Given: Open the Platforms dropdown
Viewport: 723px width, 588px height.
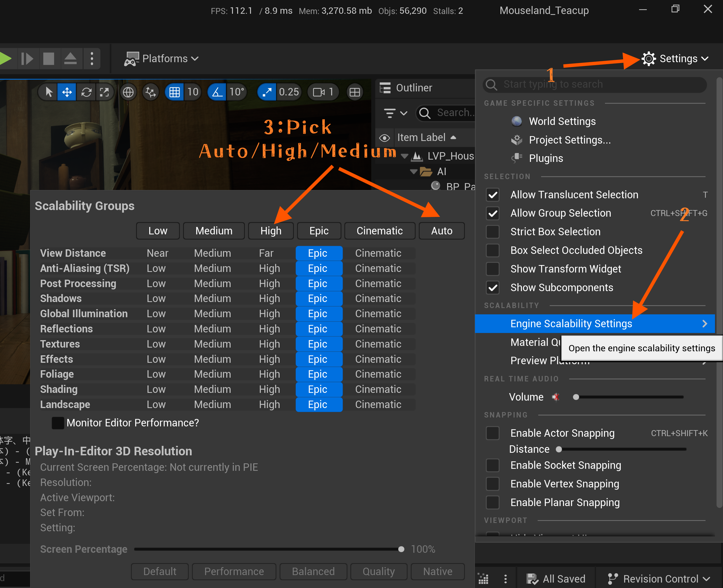Looking at the screenshot, I should point(161,58).
